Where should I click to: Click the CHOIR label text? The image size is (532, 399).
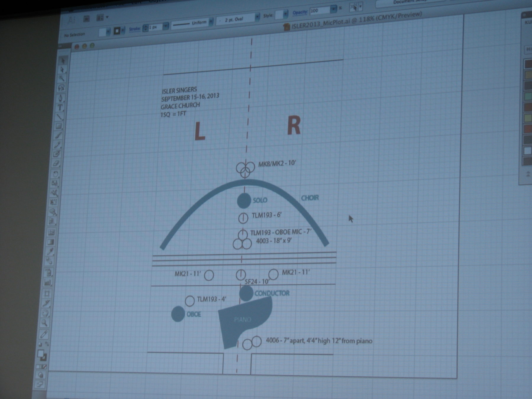pos(310,198)
